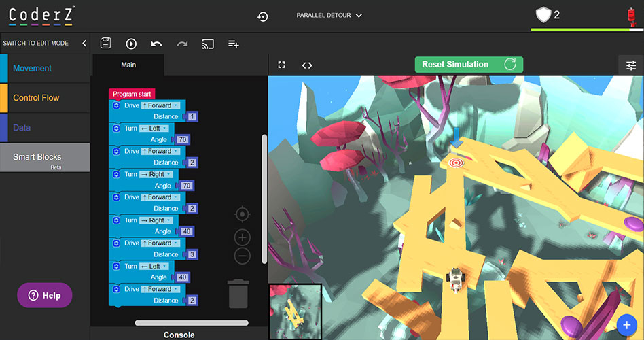Click the undo arrow icon
This screenshot has width=644, height=340.
tap(156, 44)
